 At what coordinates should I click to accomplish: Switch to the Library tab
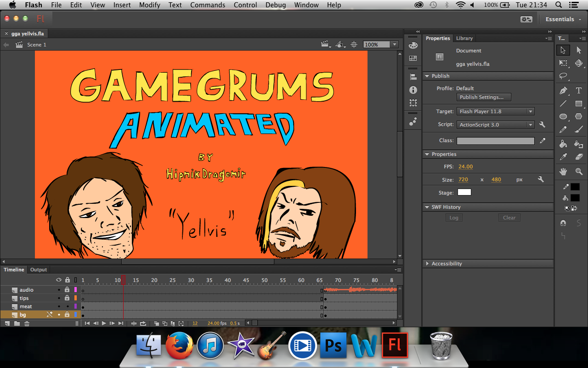(x=464, y=38)
